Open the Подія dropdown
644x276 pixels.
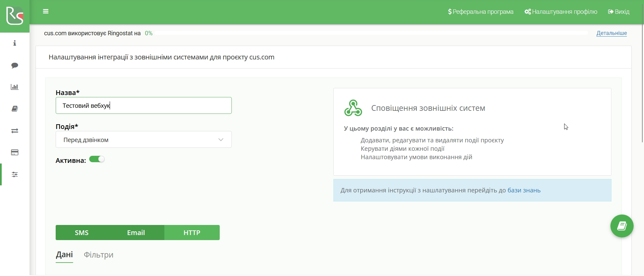[144, 140]
